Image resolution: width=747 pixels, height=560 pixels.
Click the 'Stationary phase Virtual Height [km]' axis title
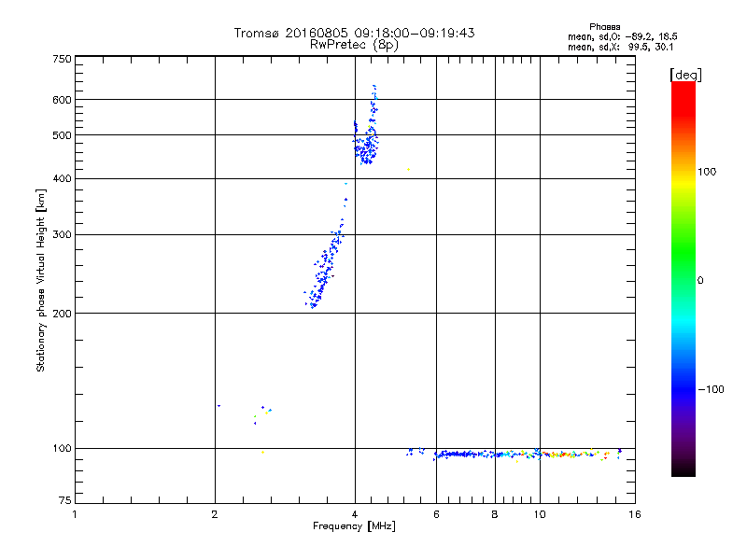tap(40, 280)
